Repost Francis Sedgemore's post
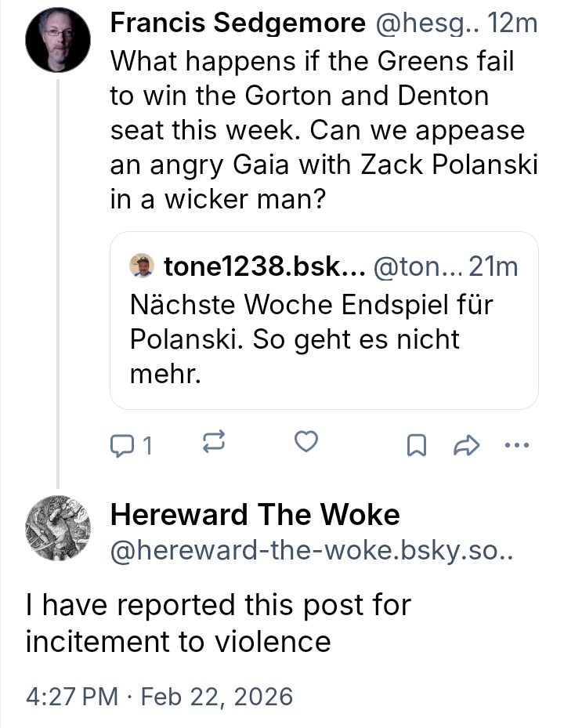 213,444
